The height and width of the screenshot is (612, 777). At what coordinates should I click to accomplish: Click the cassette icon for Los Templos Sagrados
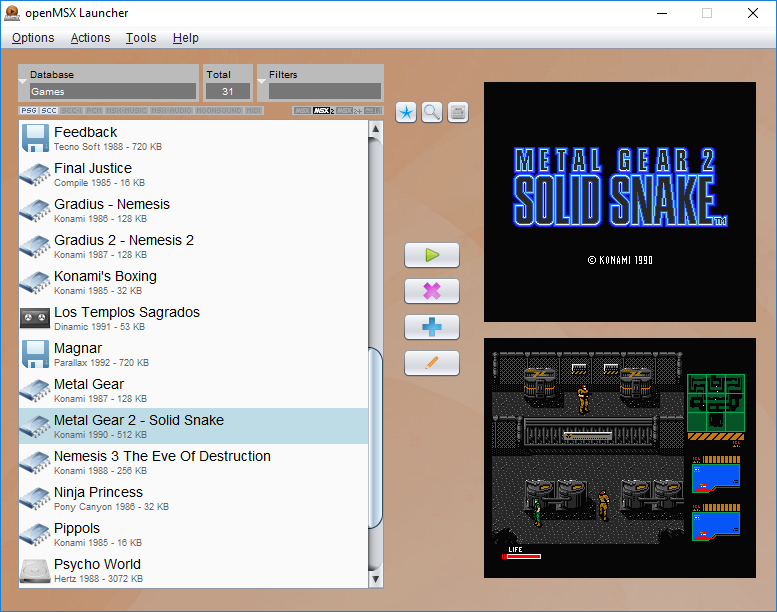pyautogui.click(x=35, y=318)
